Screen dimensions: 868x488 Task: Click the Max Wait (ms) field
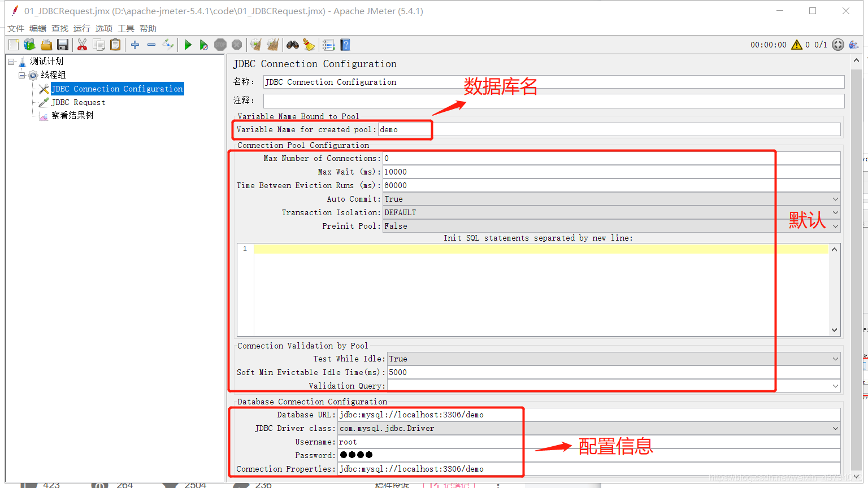tap(611, 172)
